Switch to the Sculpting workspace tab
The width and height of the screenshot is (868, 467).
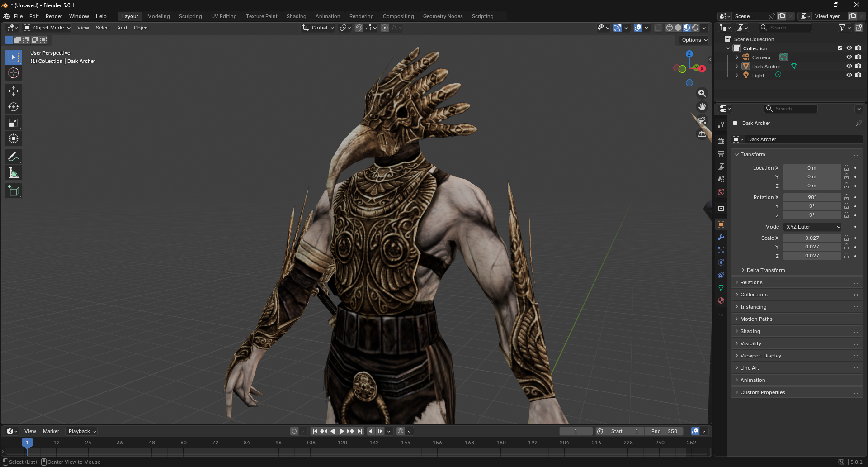190,16
